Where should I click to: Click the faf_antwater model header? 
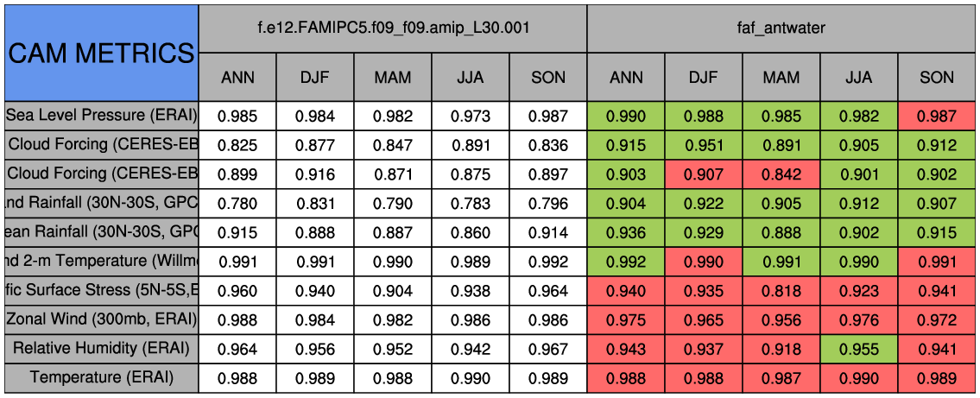[x=781, y=28]
